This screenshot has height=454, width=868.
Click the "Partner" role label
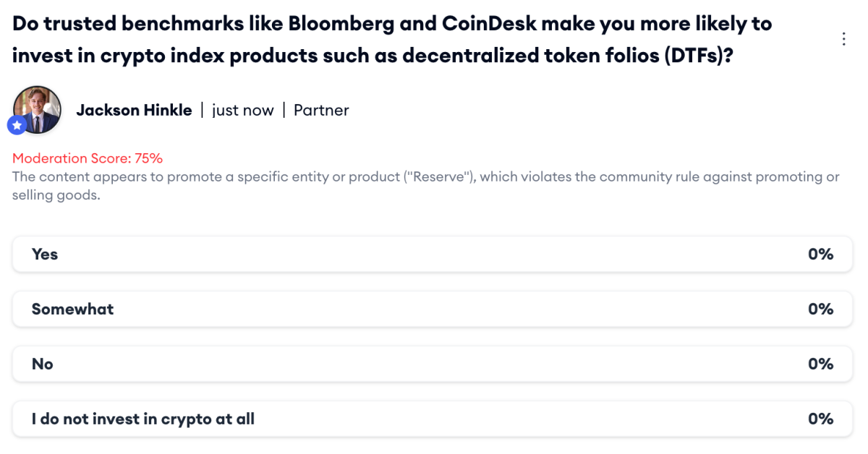(321, 110)
